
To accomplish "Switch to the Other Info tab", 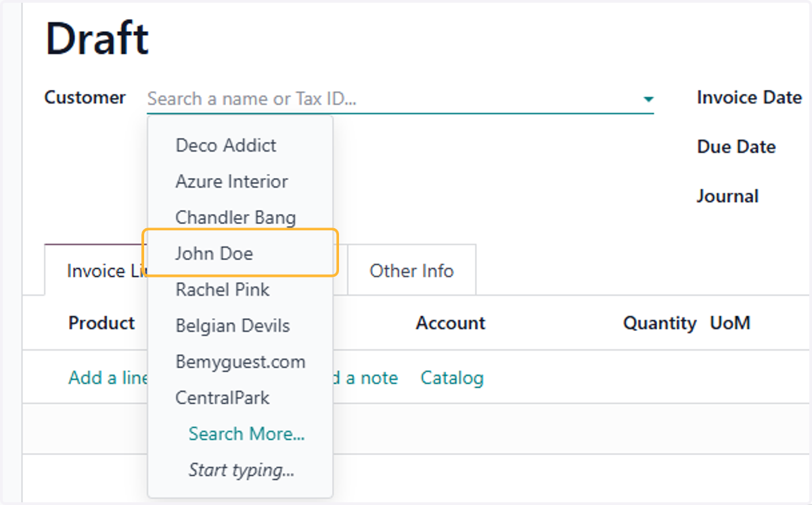I will 411,271.
